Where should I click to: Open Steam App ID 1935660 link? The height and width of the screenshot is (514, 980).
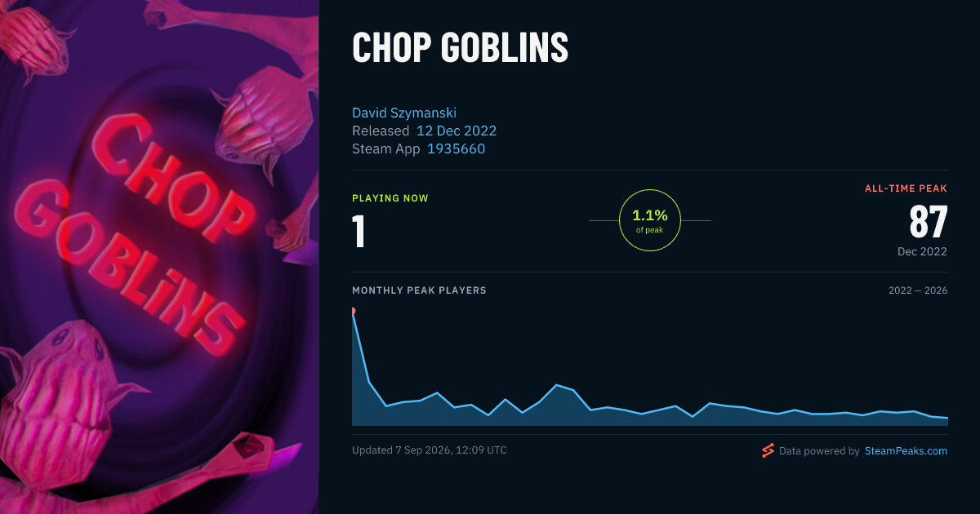456,148
